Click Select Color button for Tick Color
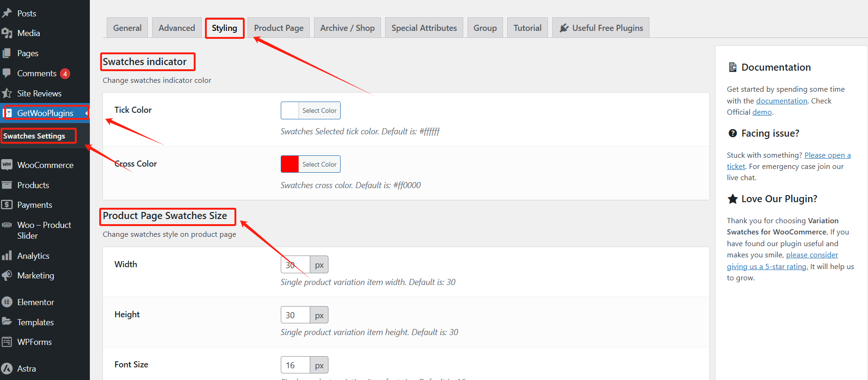Viewport: 868px width, 380px height. pos(320,110)
